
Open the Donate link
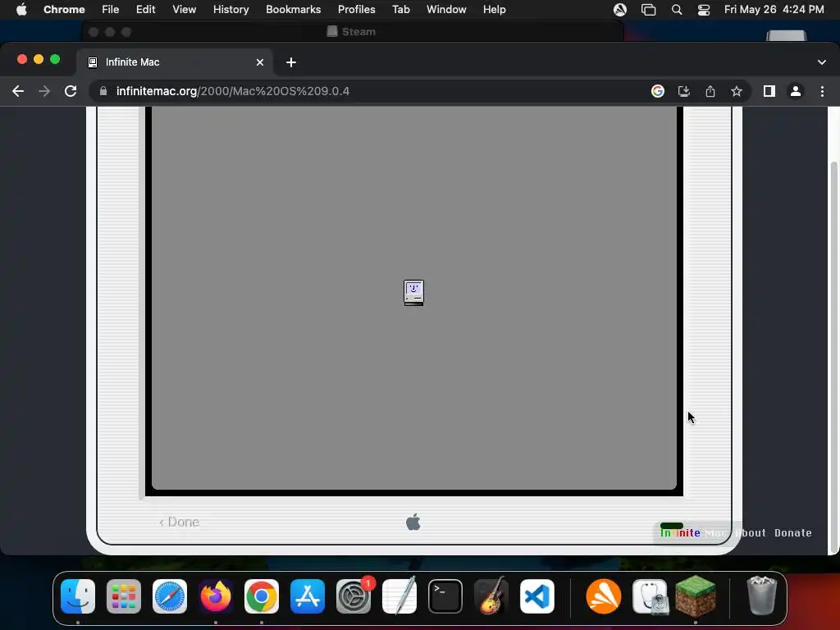tap(793, 533)
